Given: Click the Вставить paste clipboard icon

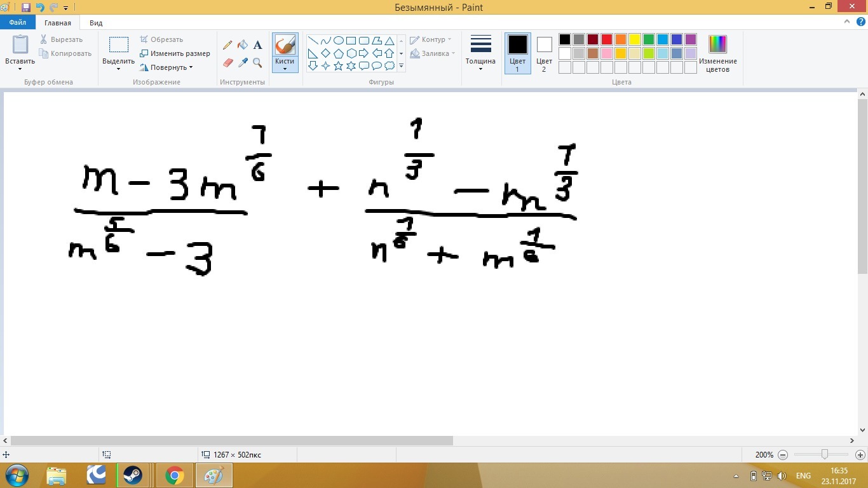Looking at the screenshot, I should coord(20,45).
